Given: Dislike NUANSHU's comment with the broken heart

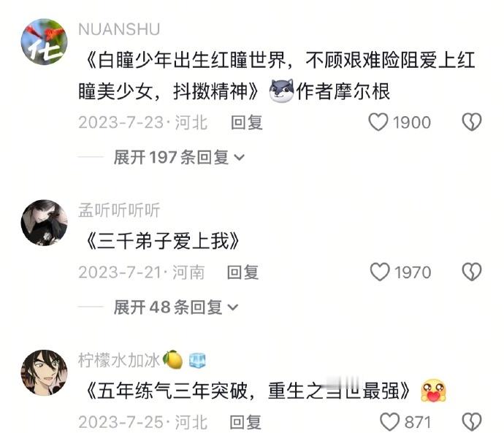Looking at the screenshot, I should coord(472,122).
